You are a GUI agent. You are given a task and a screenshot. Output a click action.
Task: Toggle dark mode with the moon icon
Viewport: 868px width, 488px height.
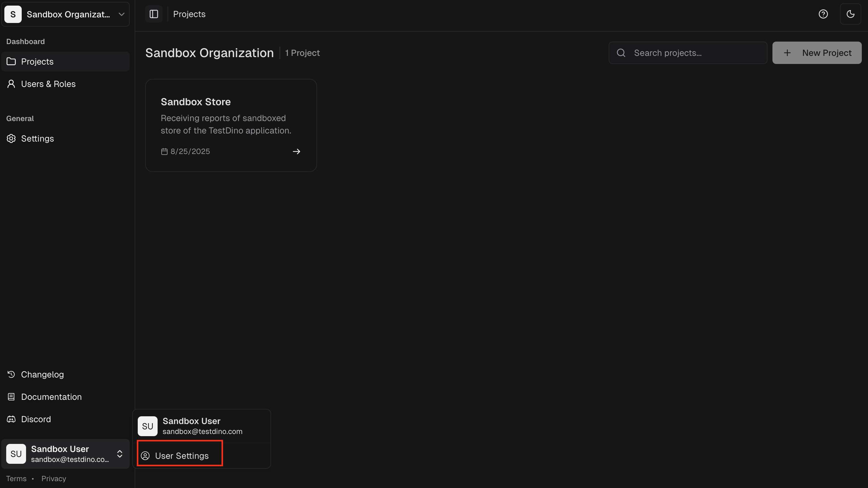[x=851, y=14]
